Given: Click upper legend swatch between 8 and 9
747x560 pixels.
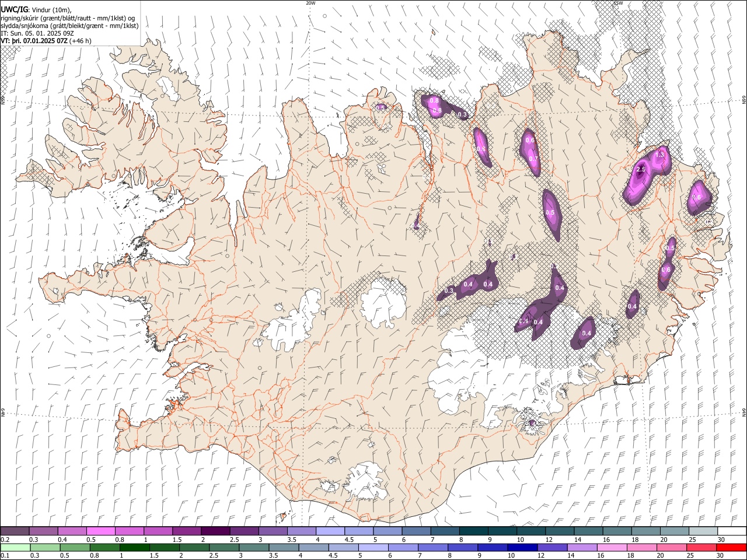Looking at the screenshot, I should [474, 531].
